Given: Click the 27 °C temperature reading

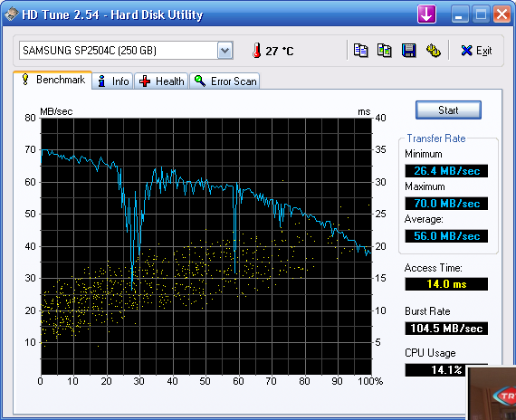Looking at the screenshot, I should 280,51.
